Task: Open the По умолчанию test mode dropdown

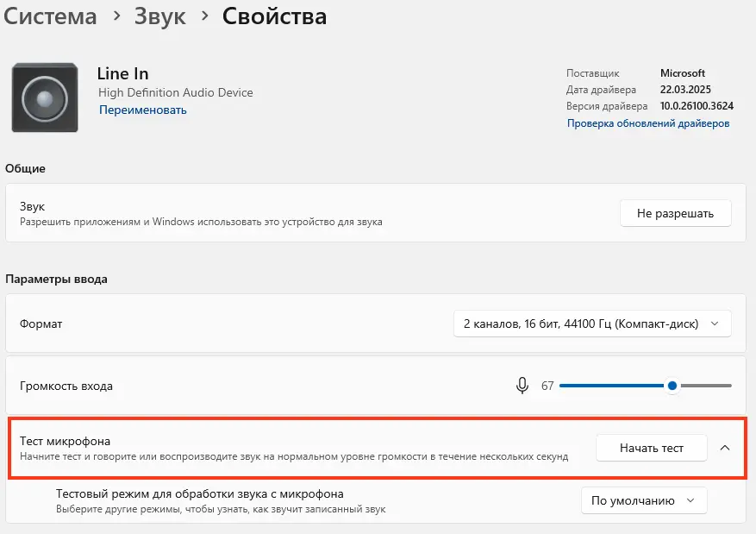Action: (x=643, y=500)
